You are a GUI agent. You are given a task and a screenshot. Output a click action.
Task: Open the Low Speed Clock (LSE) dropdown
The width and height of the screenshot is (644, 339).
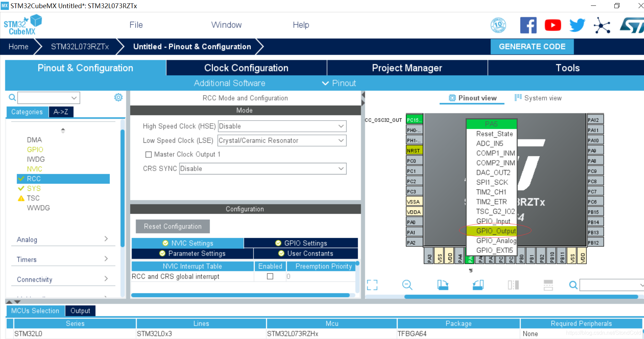(x=282, y=140)
